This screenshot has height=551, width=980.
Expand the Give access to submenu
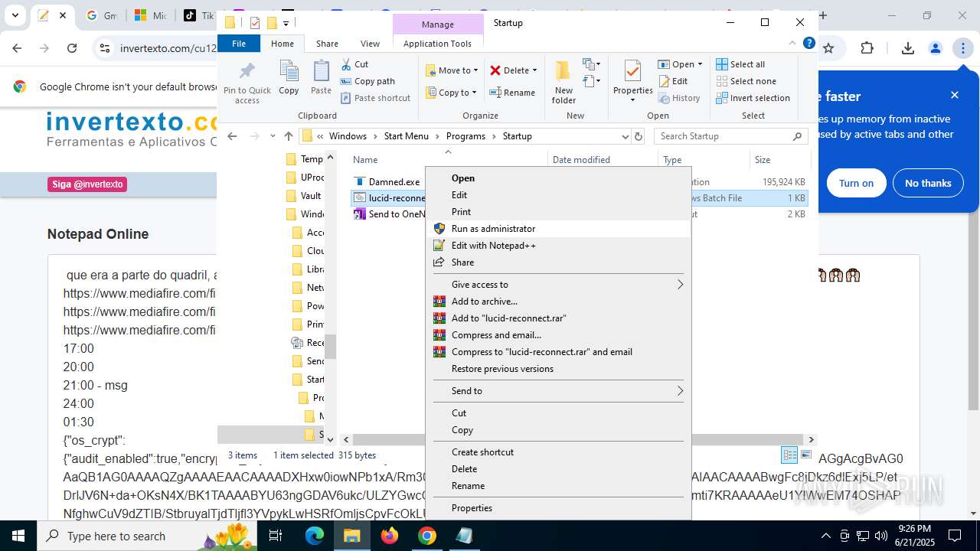coord(559,285)
